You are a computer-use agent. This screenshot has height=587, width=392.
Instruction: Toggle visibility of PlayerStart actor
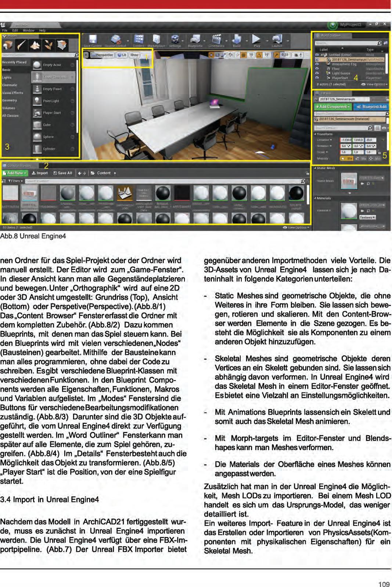[317, 78]
